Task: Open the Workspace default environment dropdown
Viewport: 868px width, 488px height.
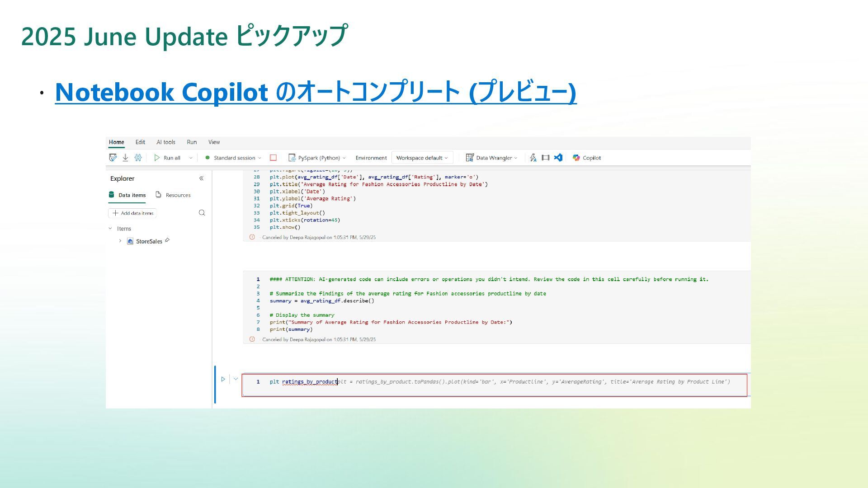Action: coord(422,158)
